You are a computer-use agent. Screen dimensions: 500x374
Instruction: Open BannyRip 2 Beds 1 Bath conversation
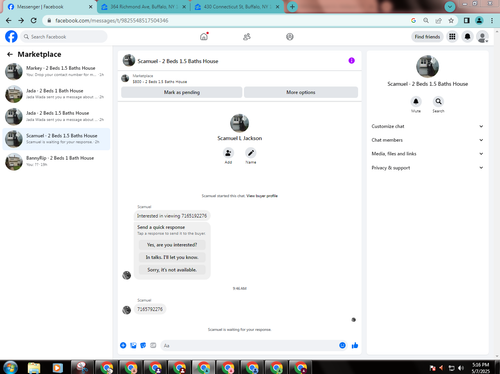point(56,161)
